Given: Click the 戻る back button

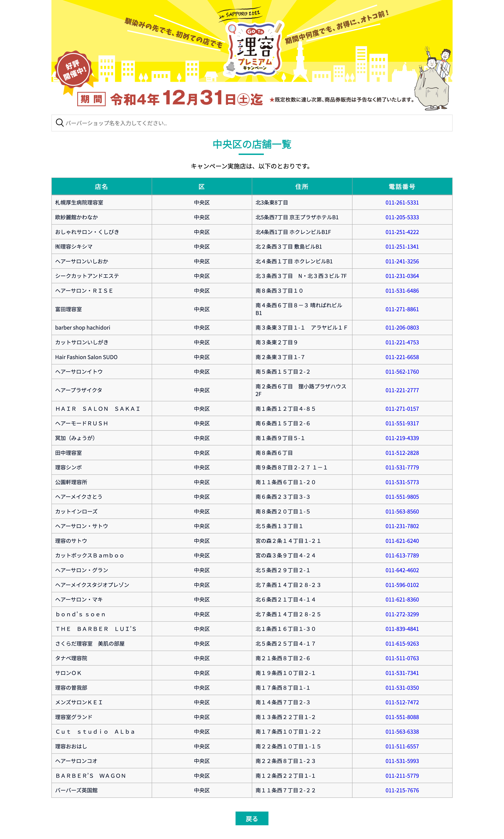Looking at the screenshot, I should (x=252, y=819).
